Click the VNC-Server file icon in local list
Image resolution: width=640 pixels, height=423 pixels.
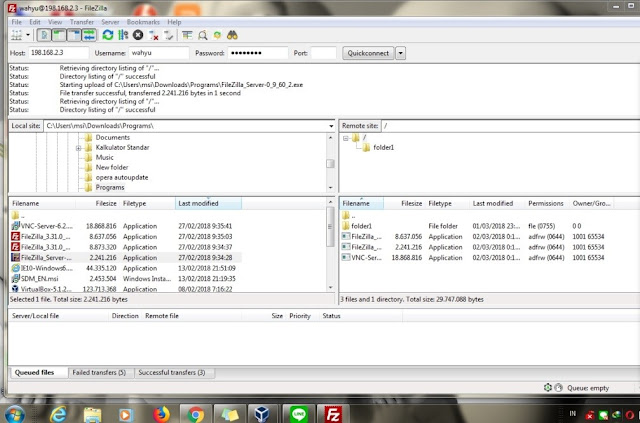point(15,226)
